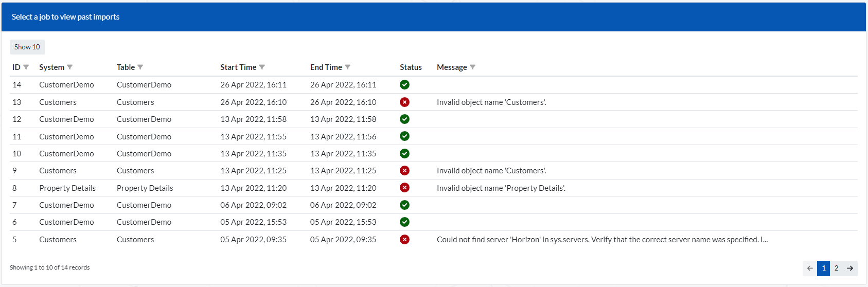Click the End Time filter icon
Screen dimensions: 868x287
point(348,67)
